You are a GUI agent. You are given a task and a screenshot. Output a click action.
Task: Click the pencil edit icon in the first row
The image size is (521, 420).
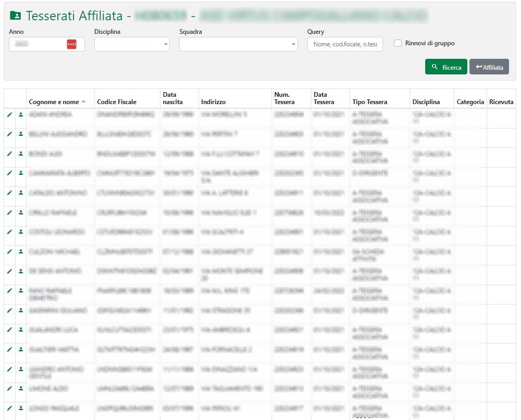(9, 114)
